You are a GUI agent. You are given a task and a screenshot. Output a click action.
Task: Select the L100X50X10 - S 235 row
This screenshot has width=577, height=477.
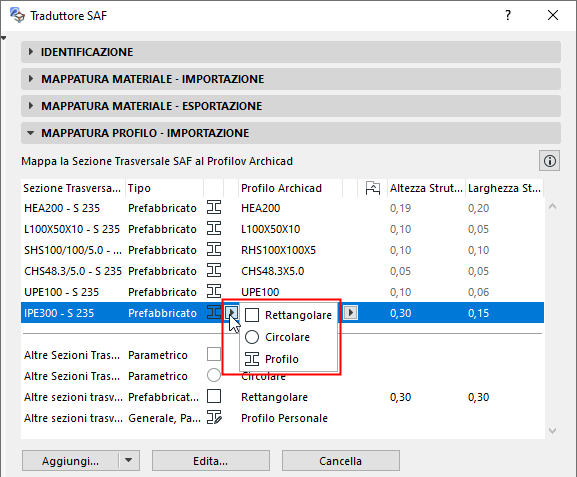282,229
